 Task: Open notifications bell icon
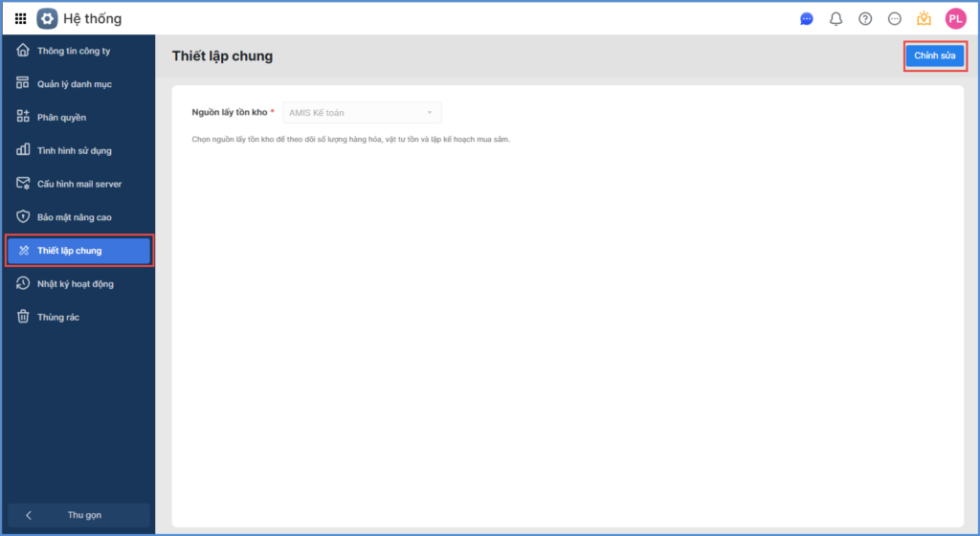tap(835, 19)
